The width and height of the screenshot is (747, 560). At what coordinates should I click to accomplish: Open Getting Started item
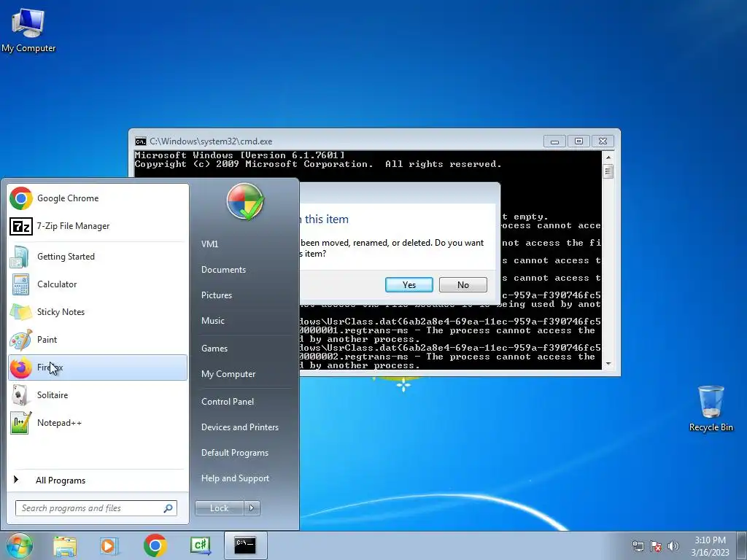point(98,256)
